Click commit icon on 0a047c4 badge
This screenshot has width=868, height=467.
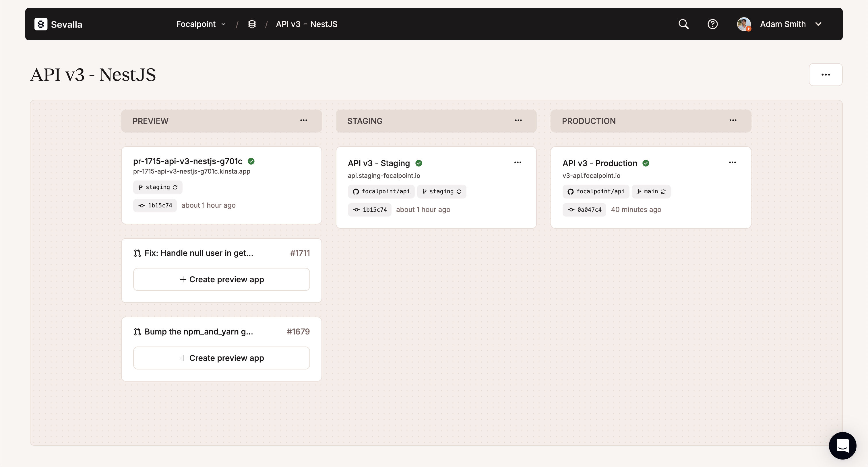(571, 210)
